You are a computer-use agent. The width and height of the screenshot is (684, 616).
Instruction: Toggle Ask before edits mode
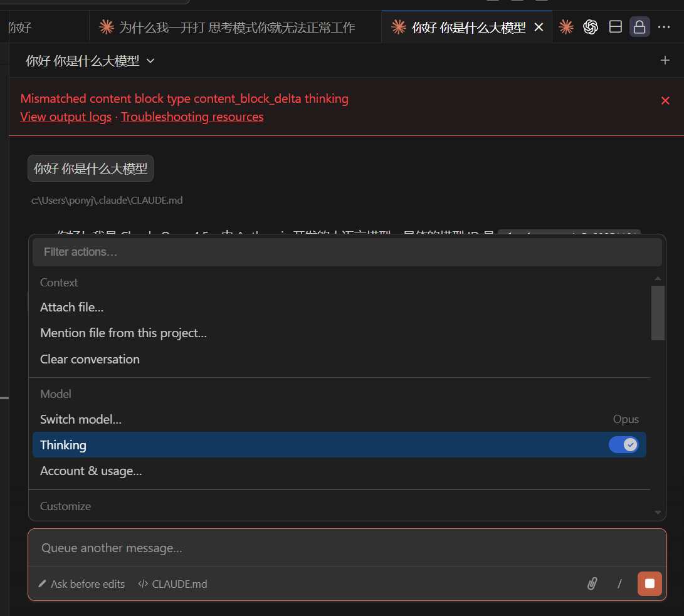click(x=82, y=584)
